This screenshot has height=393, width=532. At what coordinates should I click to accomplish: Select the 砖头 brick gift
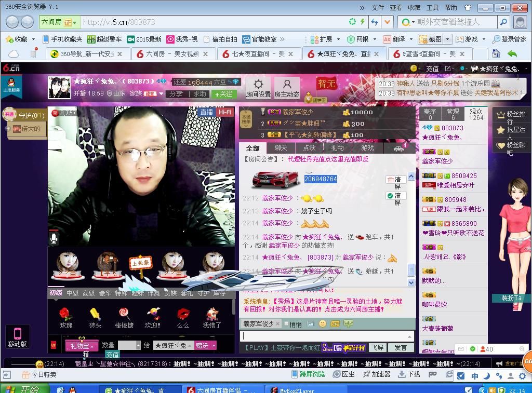[96, 317]
